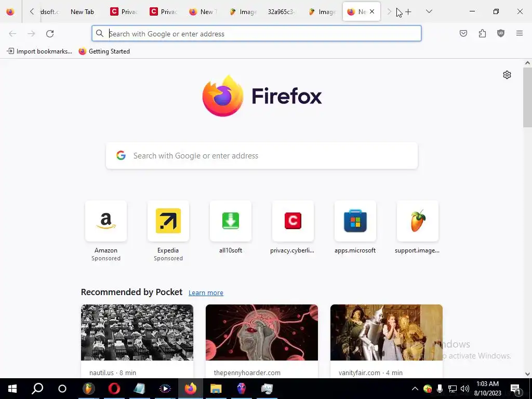Viewport: 532px width, 399px height.
Task: Open the volume tray icon
Action: tap(465, 389)
